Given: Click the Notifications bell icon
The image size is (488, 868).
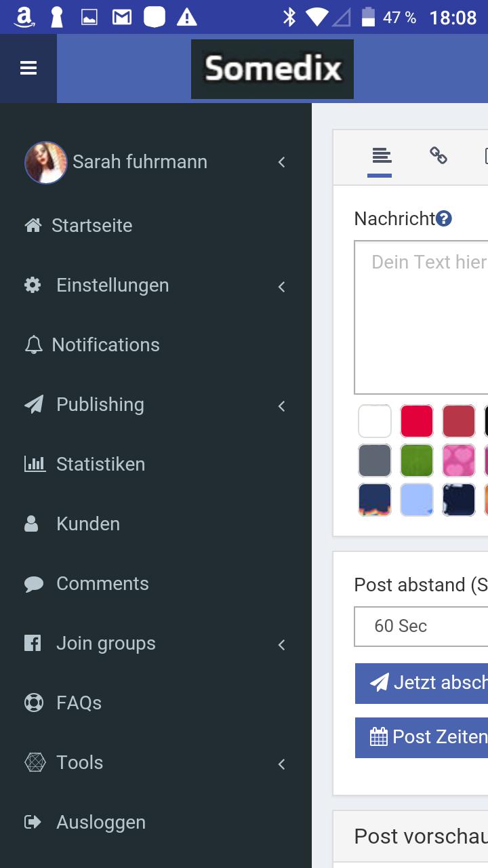Looking at the screenshot, I should 33,344.
